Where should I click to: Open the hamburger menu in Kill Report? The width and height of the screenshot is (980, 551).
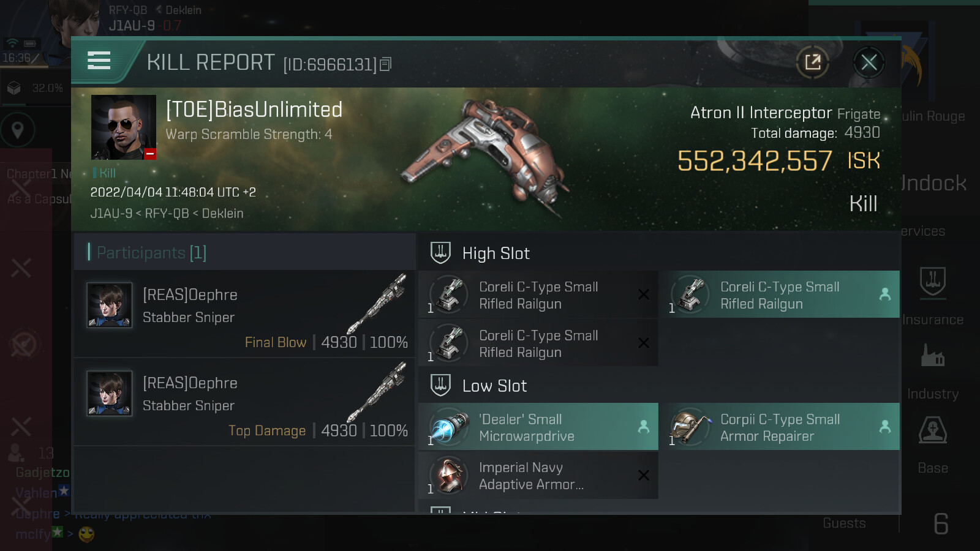click(99, 61)
